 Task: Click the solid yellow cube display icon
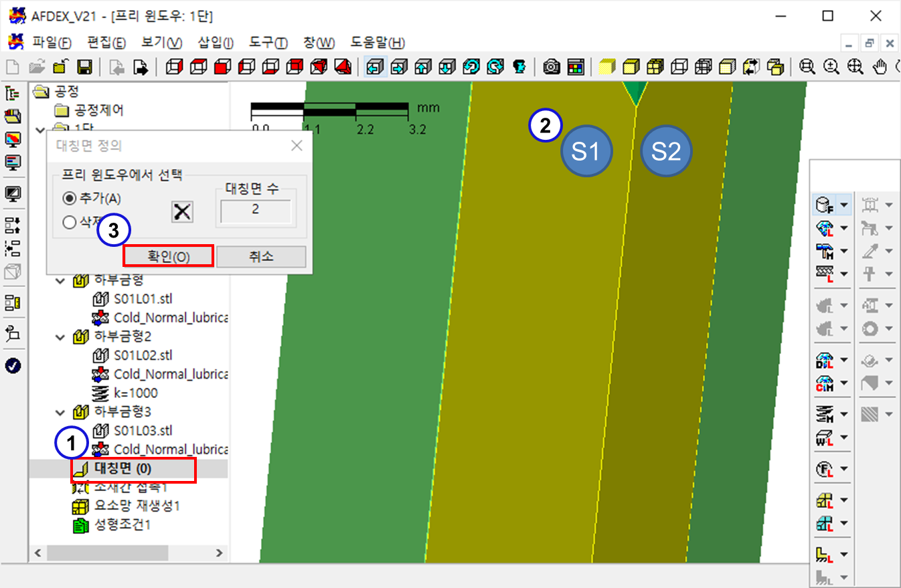click(606, 67)
